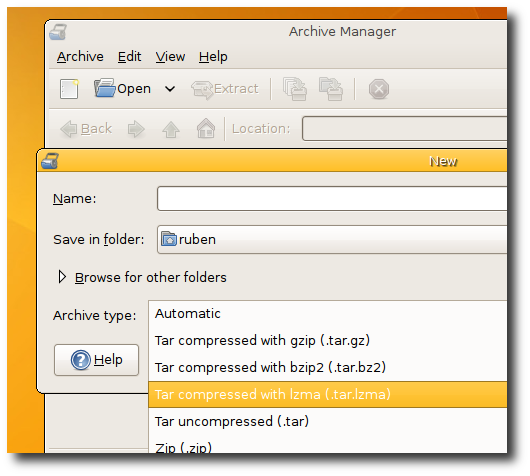This screenshot has width=530, height=476.
Task: Open the Edit menu
Action: 129,56
